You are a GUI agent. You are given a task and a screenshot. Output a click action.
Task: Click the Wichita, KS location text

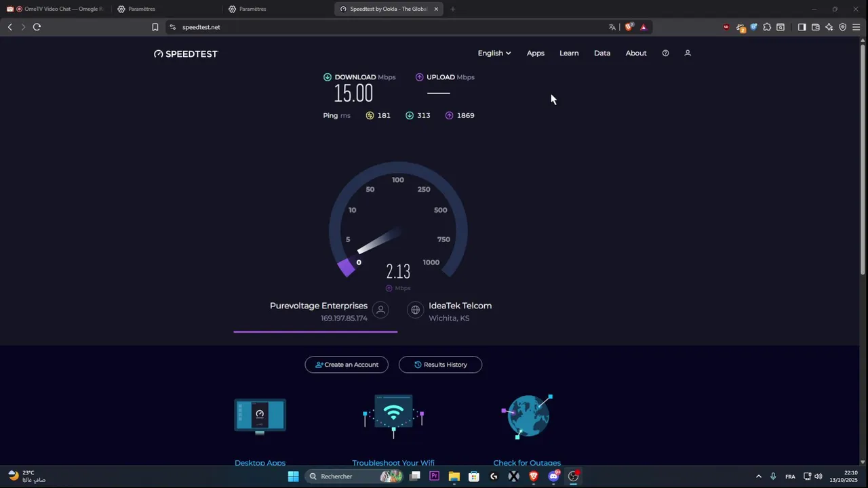click(x=449, y=318)
